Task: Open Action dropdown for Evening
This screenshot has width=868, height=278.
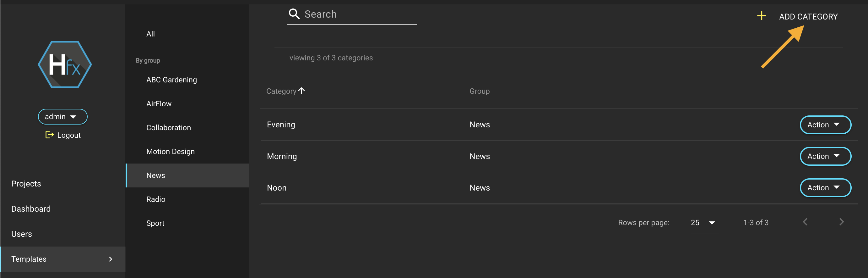Action: [x=825, y=125]
